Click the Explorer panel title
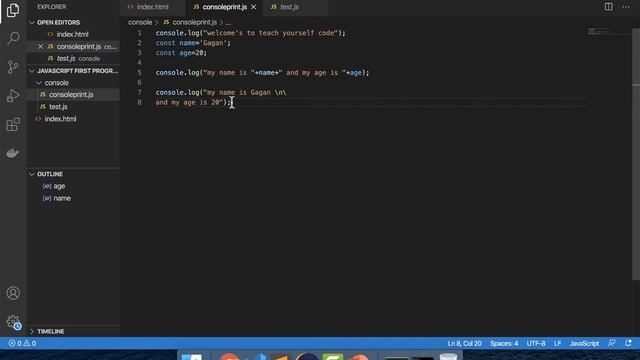640x360 pixels. point(52,7)
